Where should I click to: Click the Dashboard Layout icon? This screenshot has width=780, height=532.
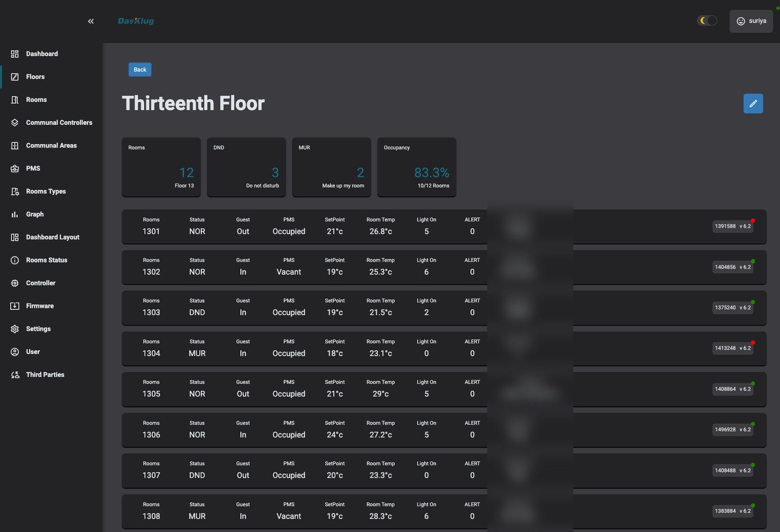[15, 237]
